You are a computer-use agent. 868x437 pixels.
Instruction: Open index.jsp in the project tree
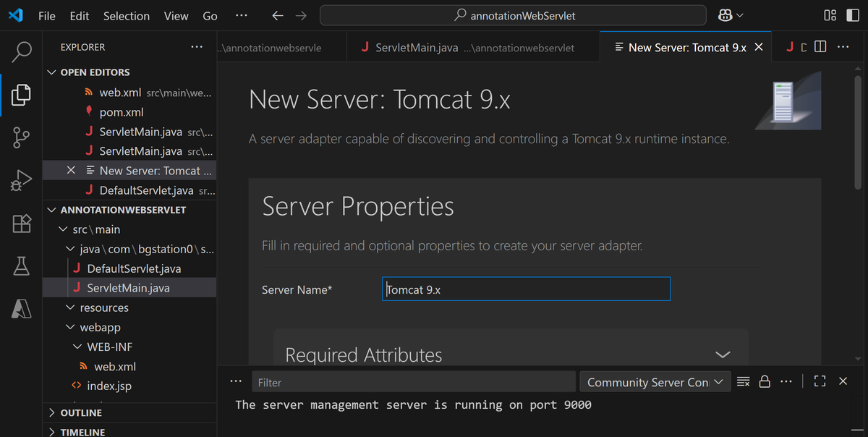click(129, 386)
